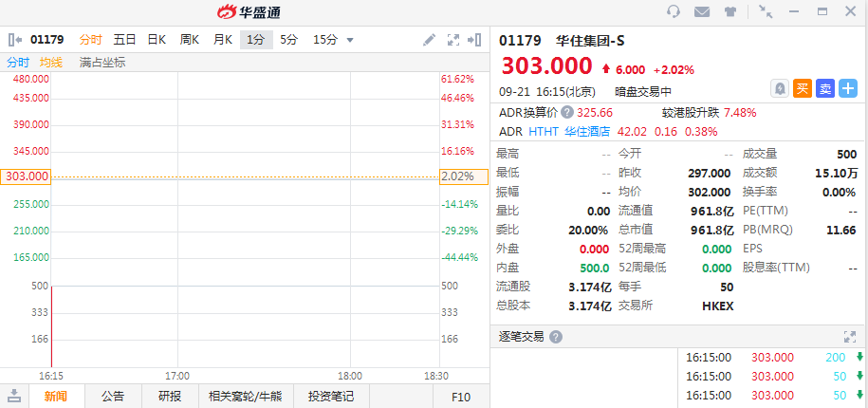
Task: Select the 5分 five-minute interval
Action: coord(289,40)
